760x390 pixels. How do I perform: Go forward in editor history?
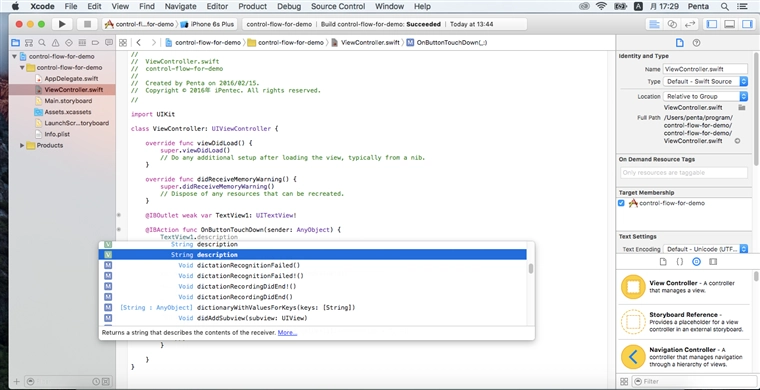point(154,43)
